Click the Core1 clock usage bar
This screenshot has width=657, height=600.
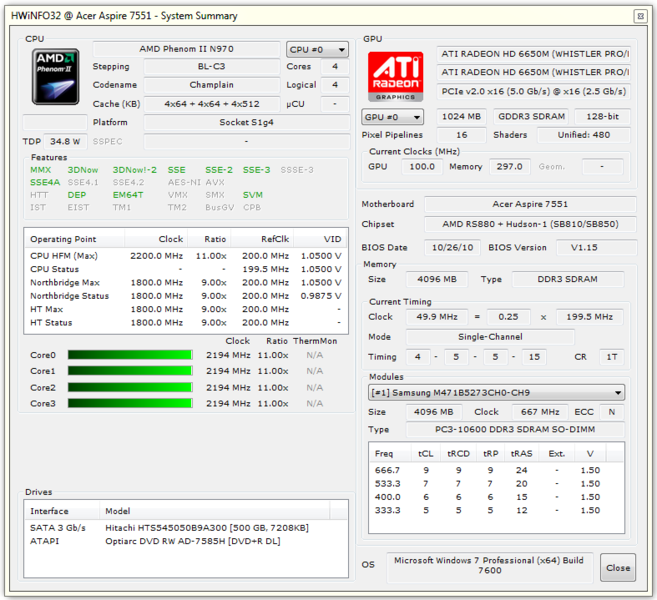point(130,371)
